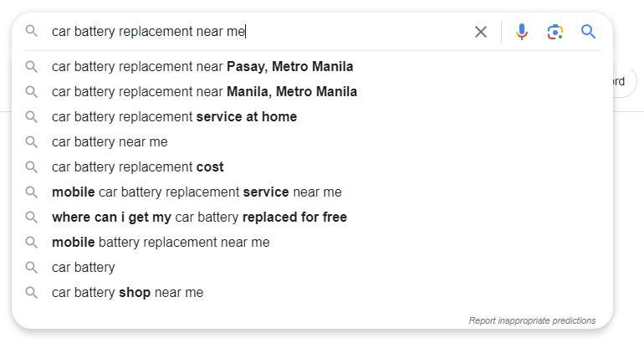The width and height of the screenshot is (644, 343).
Task: Select suggestion near Pasay, Metro Manila
Action: coord(202,66)
